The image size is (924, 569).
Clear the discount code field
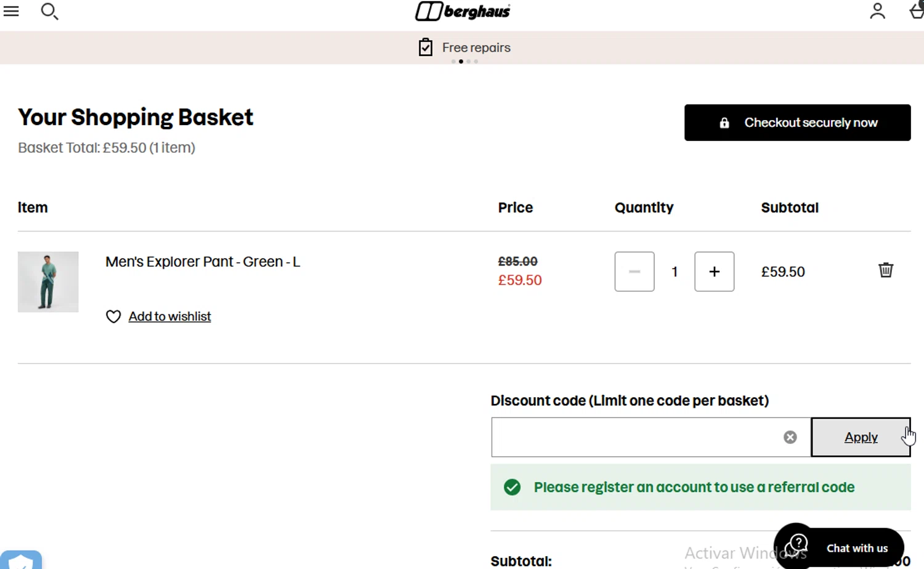(790, 437)
